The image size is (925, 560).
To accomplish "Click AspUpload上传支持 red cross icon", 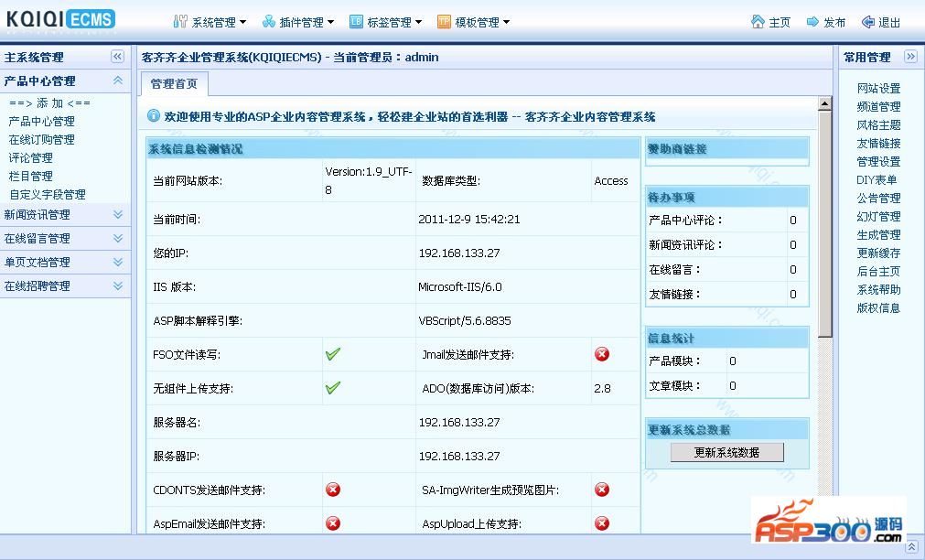I will click(602, 523).
